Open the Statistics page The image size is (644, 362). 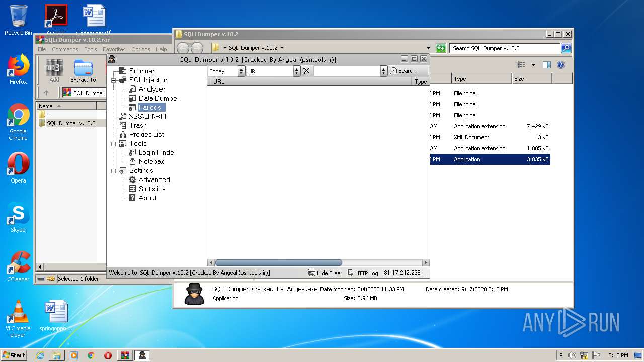[152, 189]
